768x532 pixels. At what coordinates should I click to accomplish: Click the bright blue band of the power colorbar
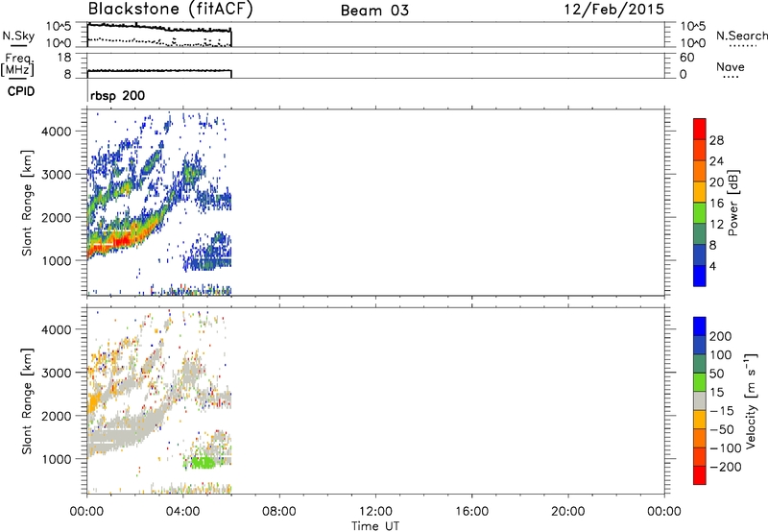click(x=700, y=276)
